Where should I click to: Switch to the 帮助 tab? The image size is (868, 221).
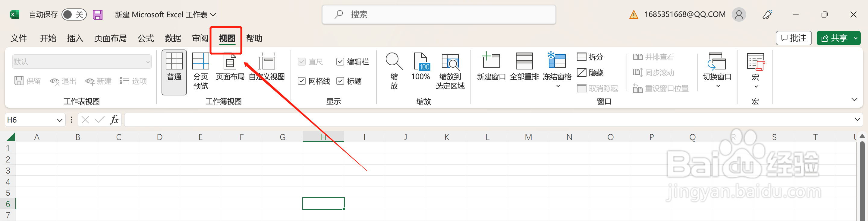click(x=254, y=38)
